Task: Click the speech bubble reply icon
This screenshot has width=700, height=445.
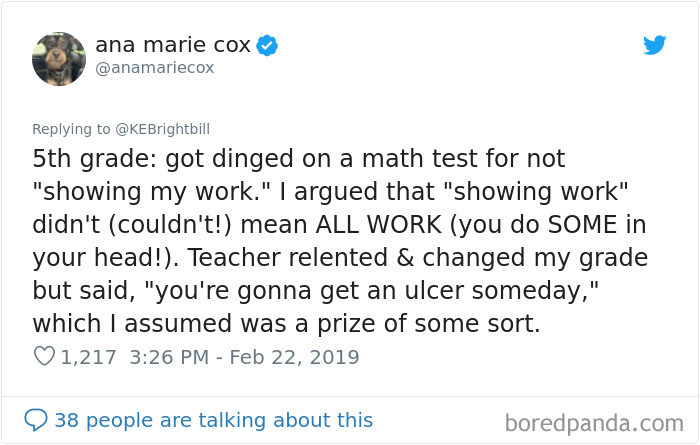Action: point(36,420)
